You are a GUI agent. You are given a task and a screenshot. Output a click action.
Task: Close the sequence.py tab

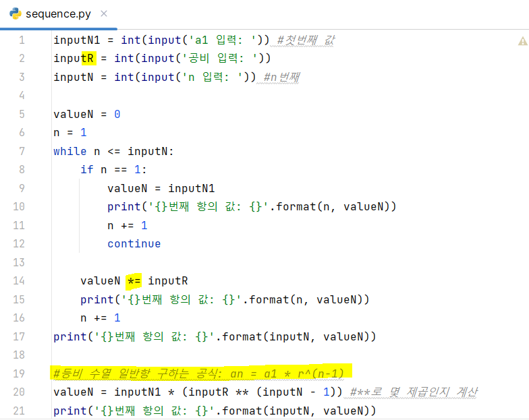[x=104, y=13]
